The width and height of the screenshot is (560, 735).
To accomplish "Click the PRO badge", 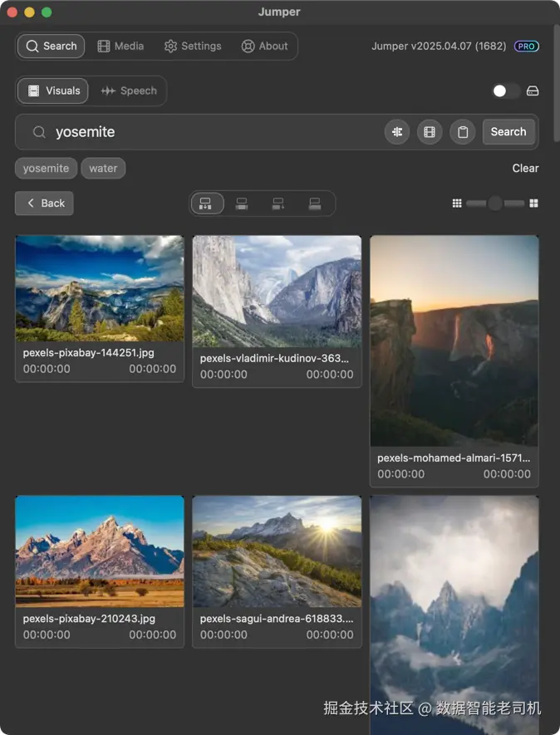I will coord(527,47).
